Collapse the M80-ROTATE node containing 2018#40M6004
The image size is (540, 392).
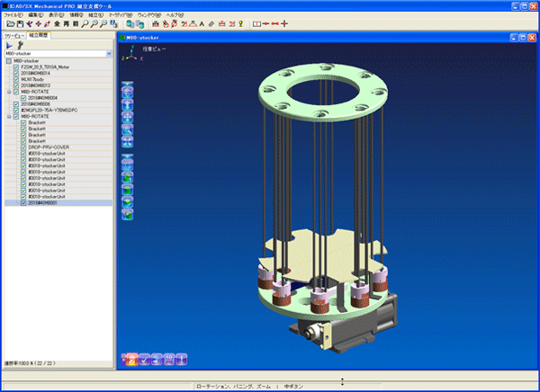9,92
